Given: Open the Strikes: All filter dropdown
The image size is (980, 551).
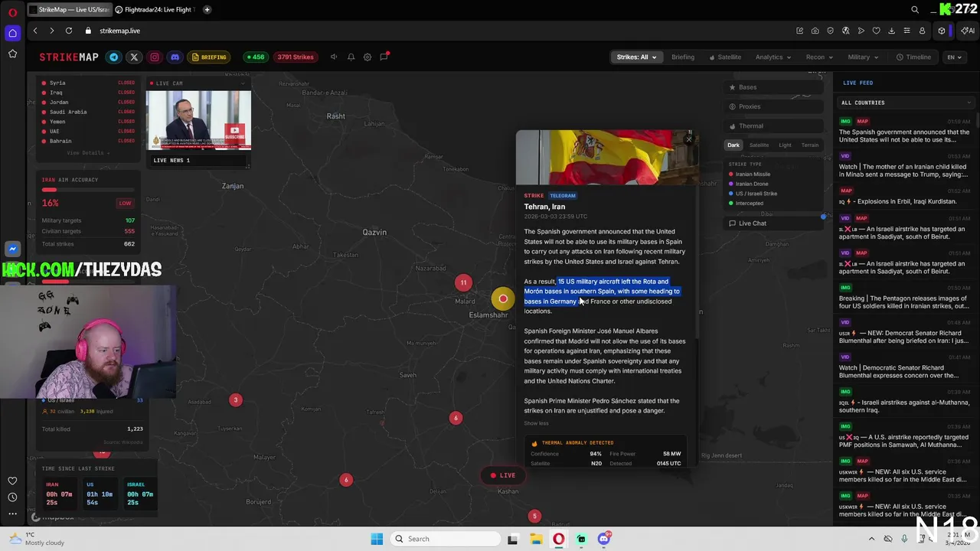Looking at the screenshot, I should click(636, 57).
